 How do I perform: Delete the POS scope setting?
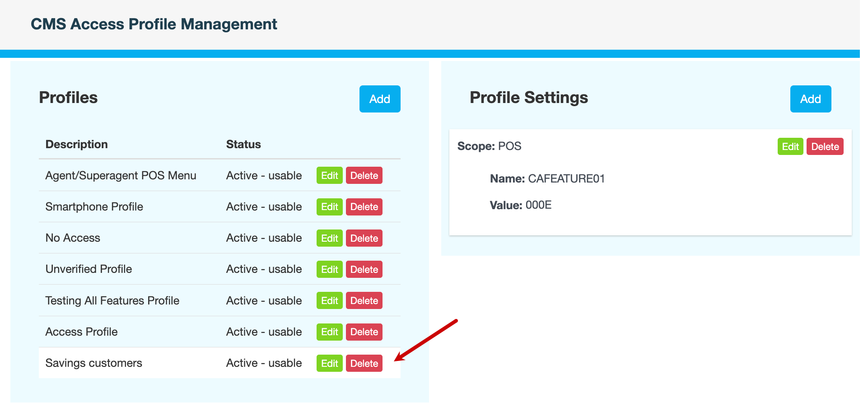pyautogui.click(x=825, y=147)
